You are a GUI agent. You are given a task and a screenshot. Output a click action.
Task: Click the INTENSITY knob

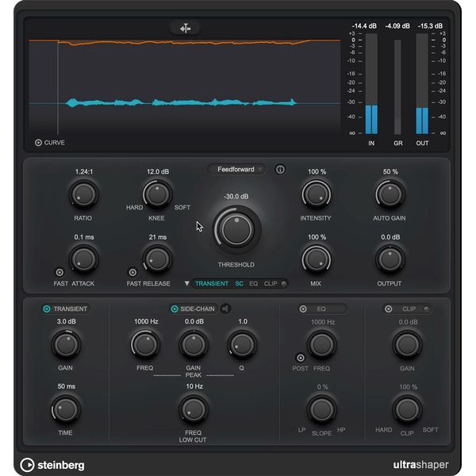(x=317, y=194)
